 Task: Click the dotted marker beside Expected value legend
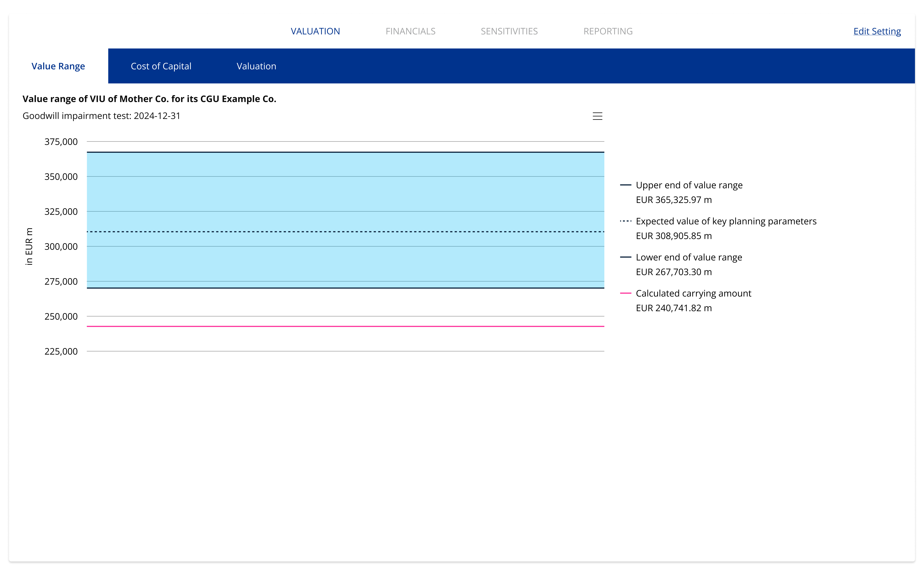coord(625,221)
